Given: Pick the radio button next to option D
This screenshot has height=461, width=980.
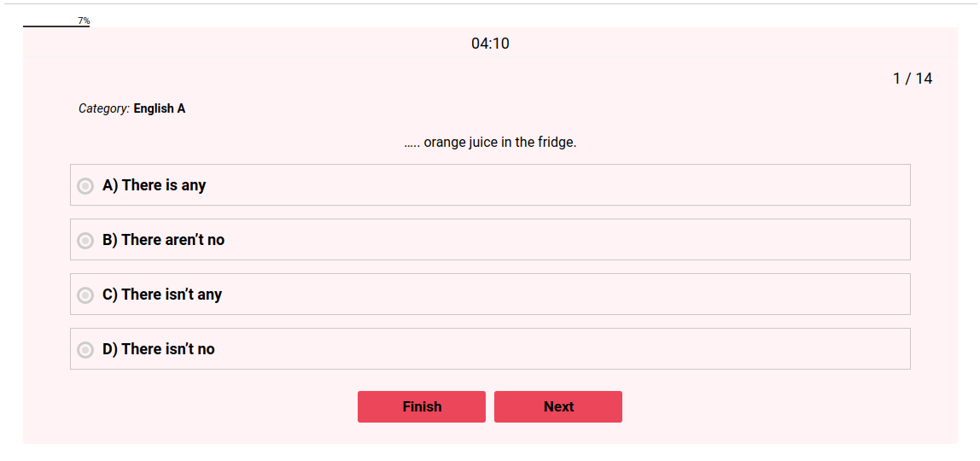Looking at the screenshot, I should point(85,350).
